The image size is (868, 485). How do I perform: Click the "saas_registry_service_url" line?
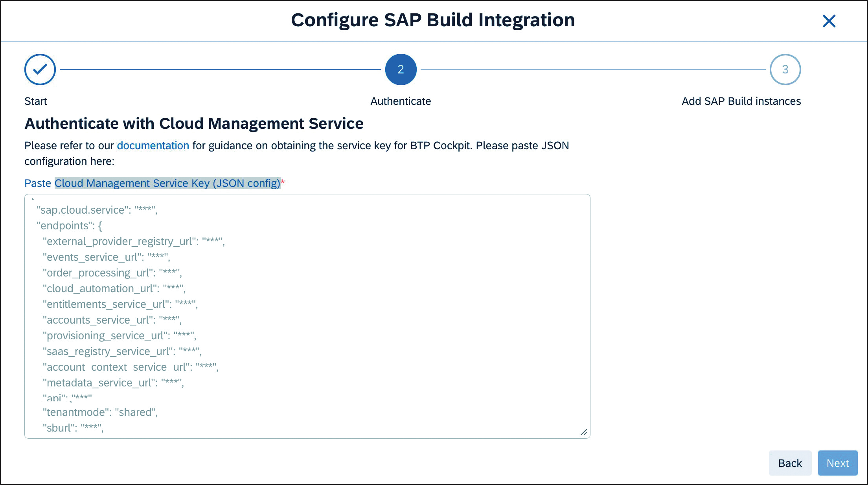click(x=122, y=351)
